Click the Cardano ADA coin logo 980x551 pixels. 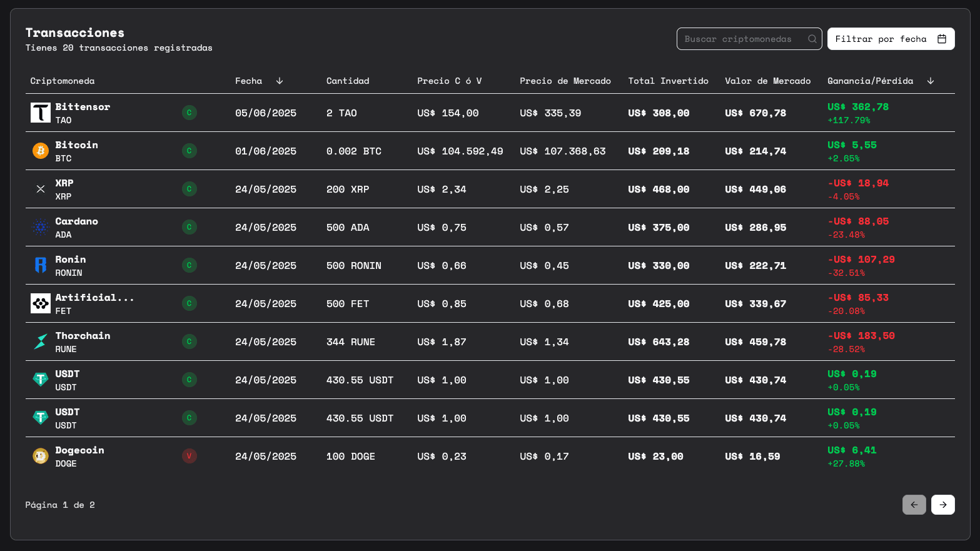pos(41,227)
